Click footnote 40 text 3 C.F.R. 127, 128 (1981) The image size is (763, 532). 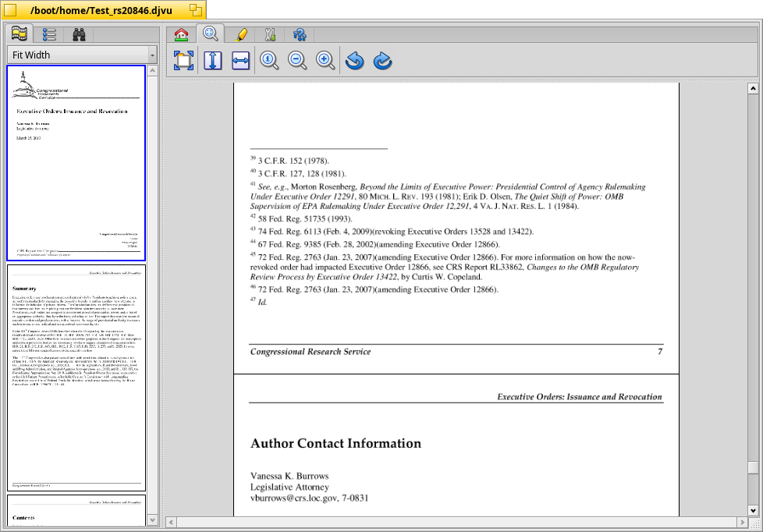[302, 174]
